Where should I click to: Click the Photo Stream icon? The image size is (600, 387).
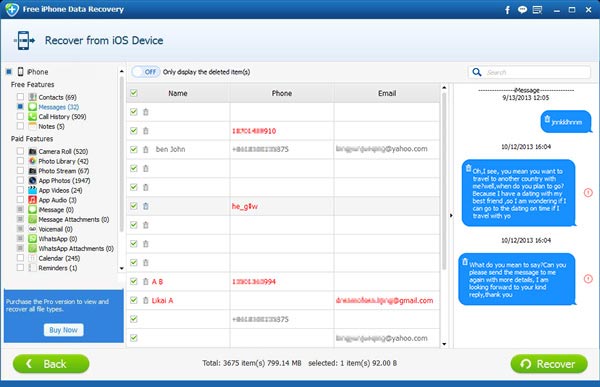click(33, 171)
